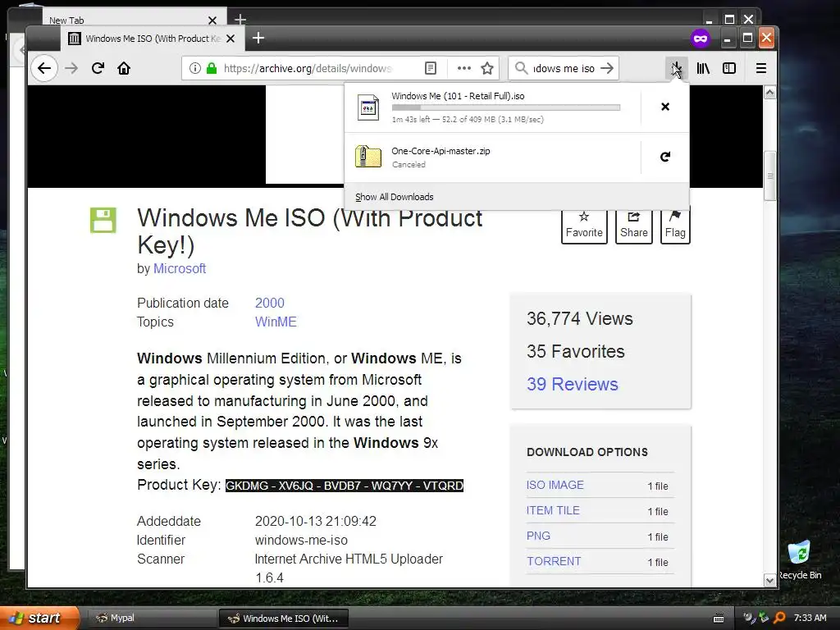Toggle the downloads toolbar button
The height and width of the screenshot is (630, 840).
[677, 68]
